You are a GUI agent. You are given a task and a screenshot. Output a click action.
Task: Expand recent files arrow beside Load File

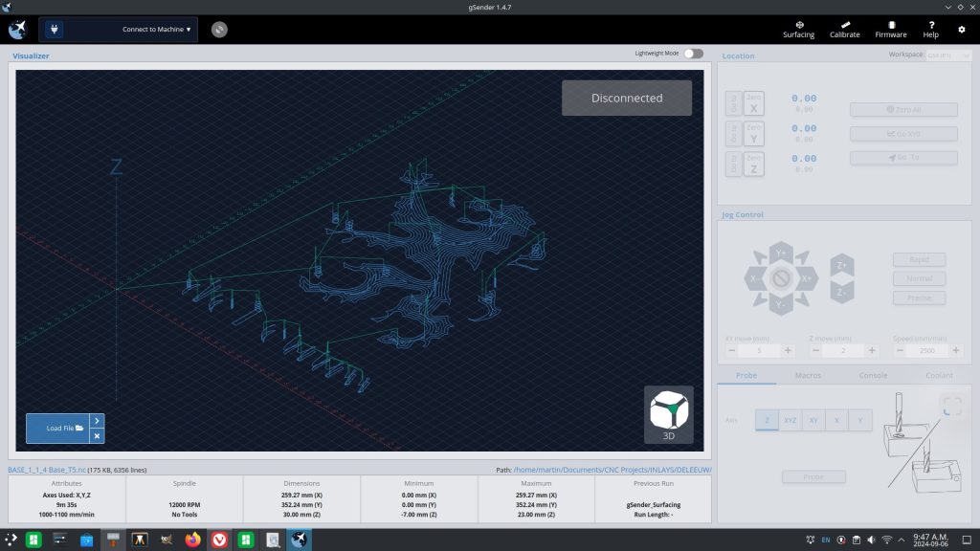click(97, 420)
